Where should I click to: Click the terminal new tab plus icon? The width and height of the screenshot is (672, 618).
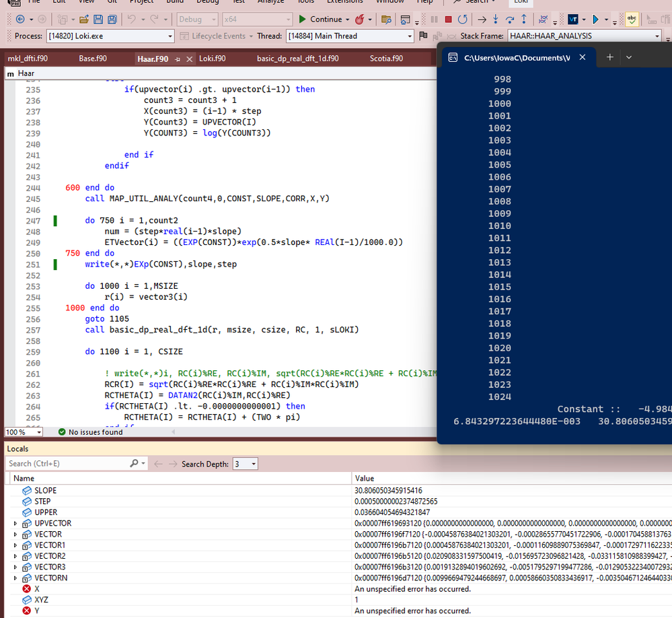click(x=610, y=57)
